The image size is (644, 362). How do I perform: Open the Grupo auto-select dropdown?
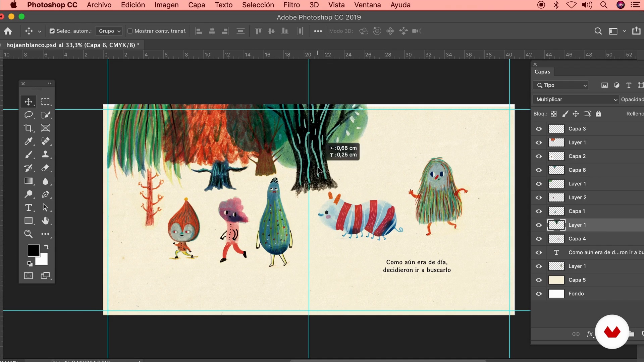(x=109, y=31)
